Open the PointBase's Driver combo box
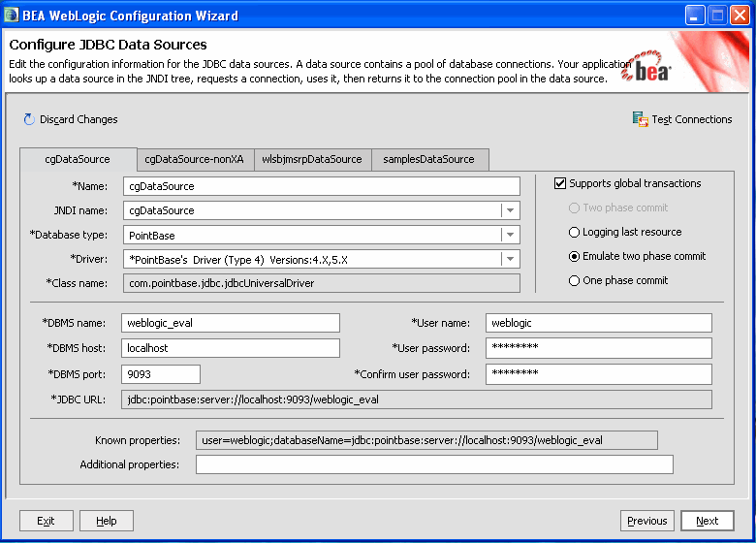The image size is (756, 543). click(322, 259)
